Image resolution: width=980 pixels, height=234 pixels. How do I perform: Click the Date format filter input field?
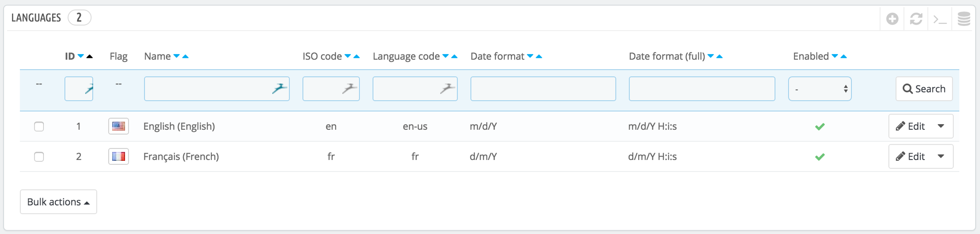[x=543, y=89]
